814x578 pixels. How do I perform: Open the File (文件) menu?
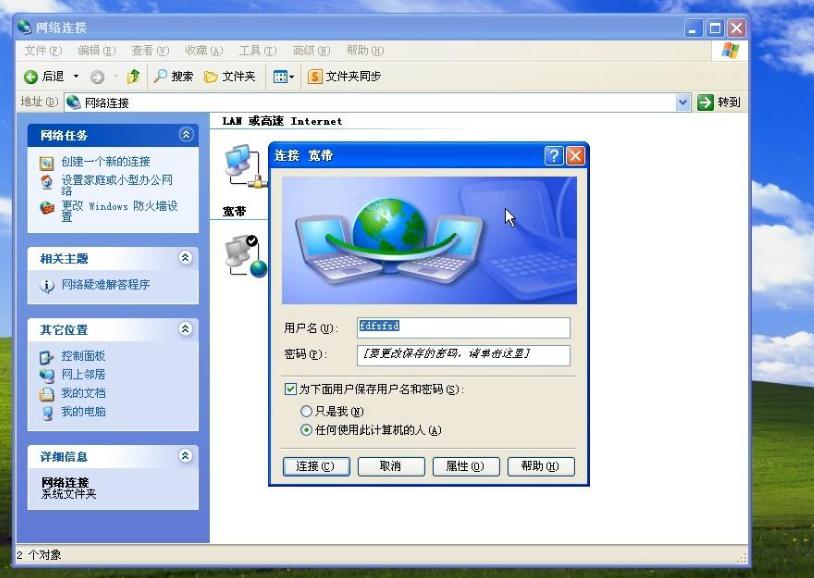pos(43,50)
